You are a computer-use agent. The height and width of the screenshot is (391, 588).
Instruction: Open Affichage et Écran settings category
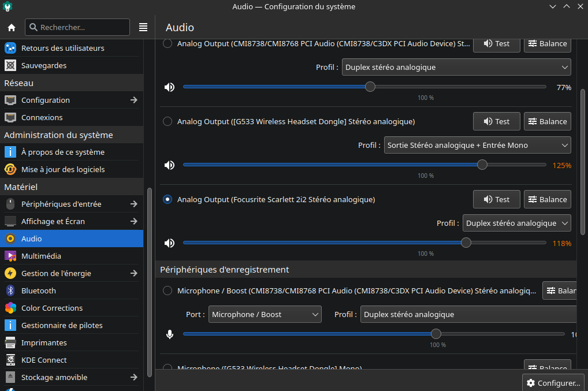click(x=53, y=221)
